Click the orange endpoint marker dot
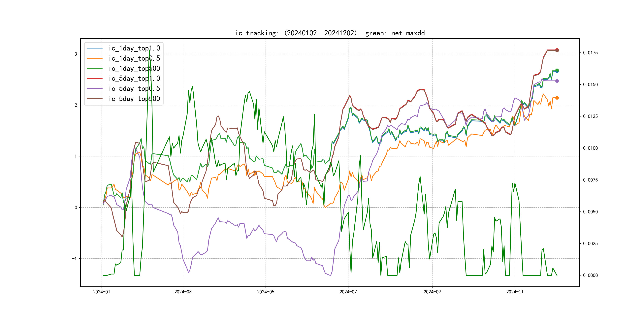Image resolution: width=644 pixels, height=322 pixels. tap(557, 98)
